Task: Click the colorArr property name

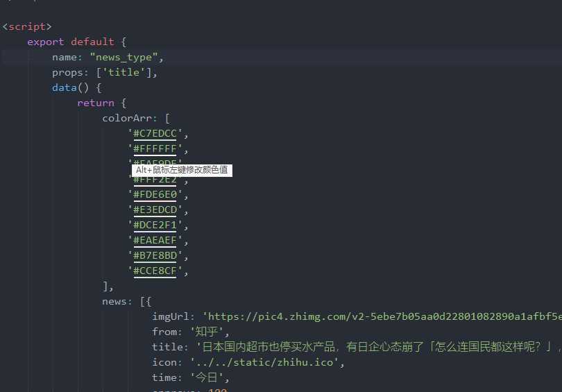Action: [130, 118]
